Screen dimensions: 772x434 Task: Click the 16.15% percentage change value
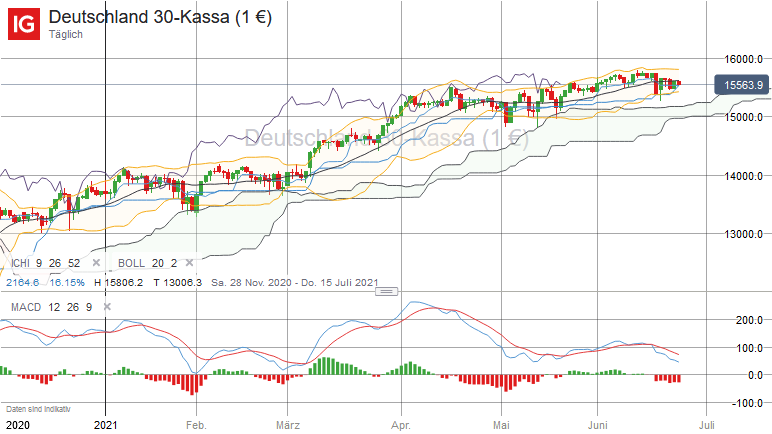[67, 283]
